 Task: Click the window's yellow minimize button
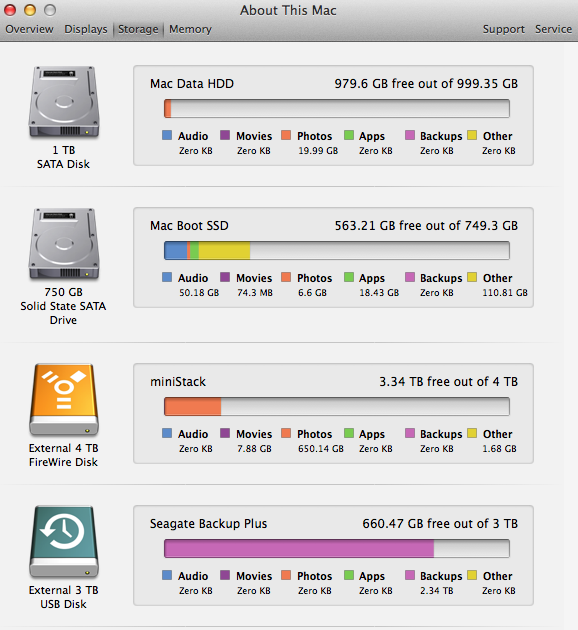pyautogui.click(x=30, y=10)
